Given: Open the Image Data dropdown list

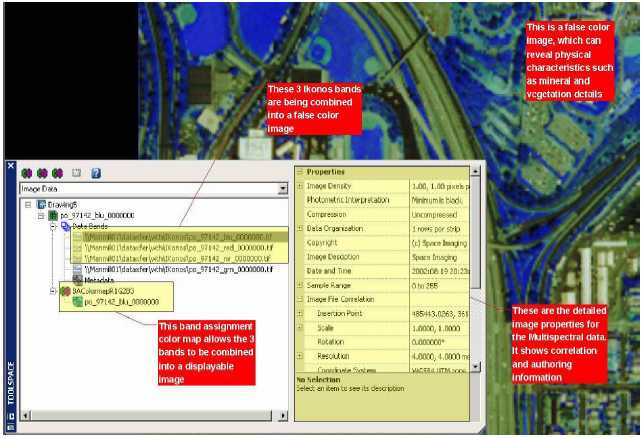Looking at the screenshot, I should (x=283, y=189).
